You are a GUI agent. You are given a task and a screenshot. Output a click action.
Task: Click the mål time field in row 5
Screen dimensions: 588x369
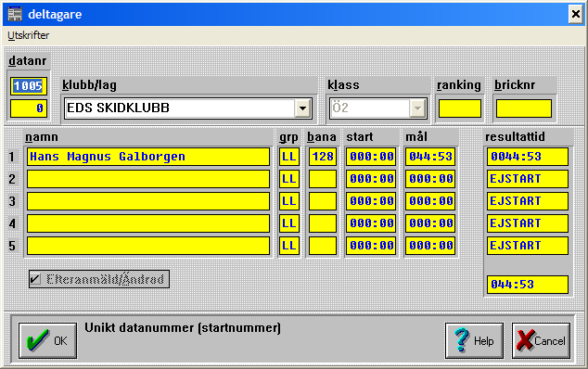click(x=430, y=246)
